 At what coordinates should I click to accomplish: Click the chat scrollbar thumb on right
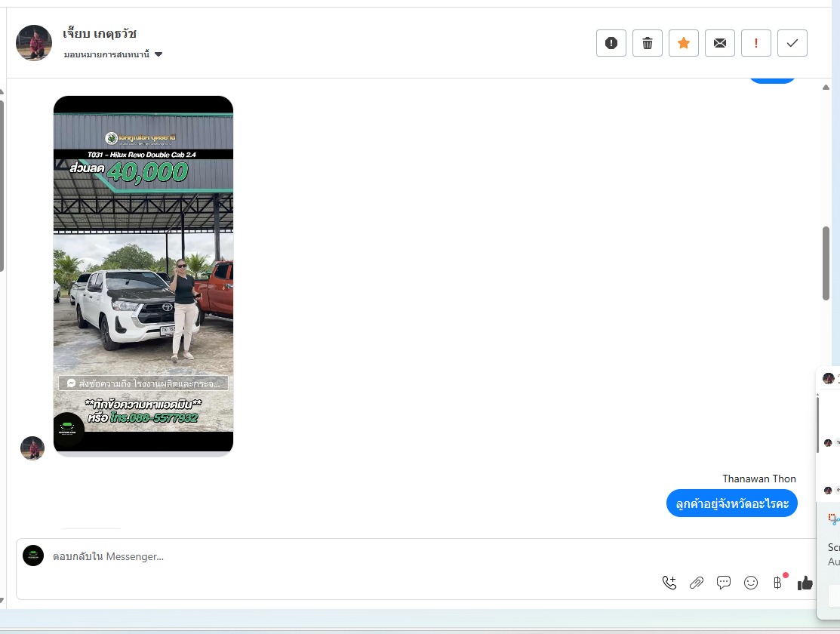(x=826, y=263)
